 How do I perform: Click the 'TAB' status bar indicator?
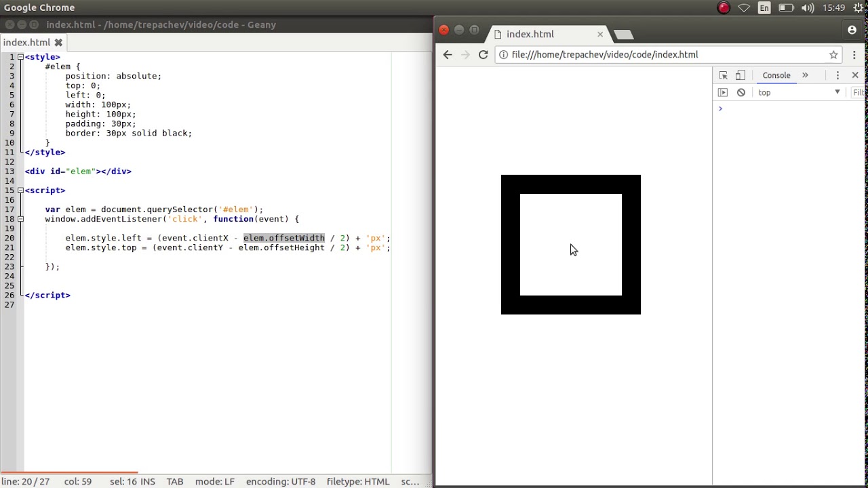tap(175, 482)
